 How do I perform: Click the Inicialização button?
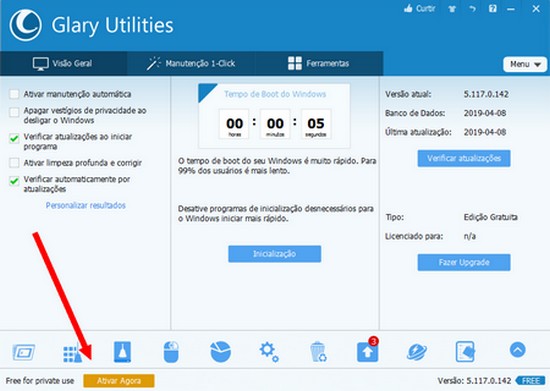coord(274,254)
